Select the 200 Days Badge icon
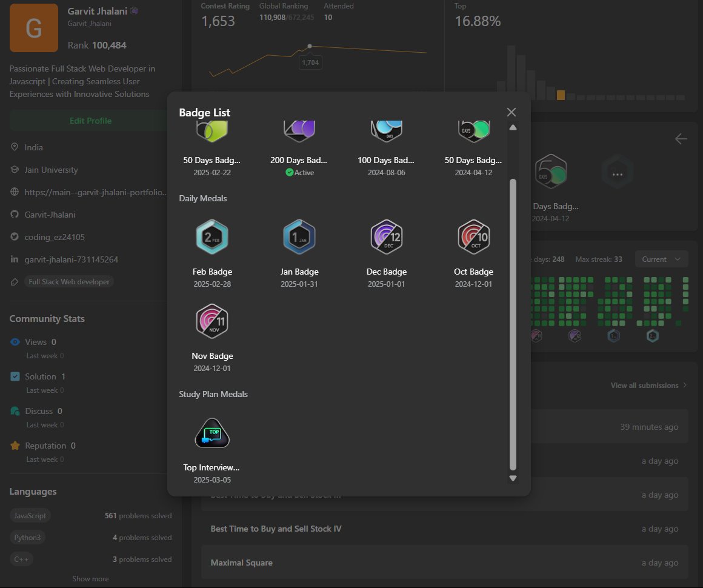Screen dimensions: 703x588 click(x=299, y=131)
